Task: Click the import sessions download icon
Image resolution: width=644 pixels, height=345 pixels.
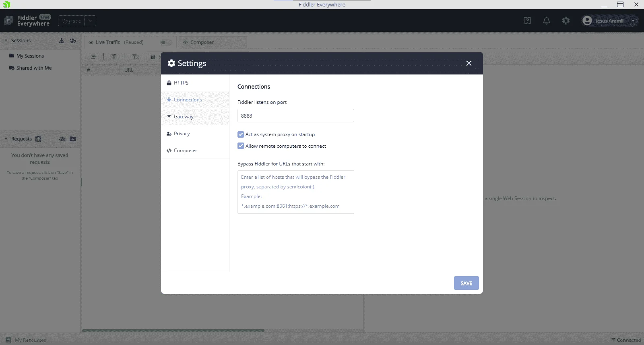Action: 62,41
